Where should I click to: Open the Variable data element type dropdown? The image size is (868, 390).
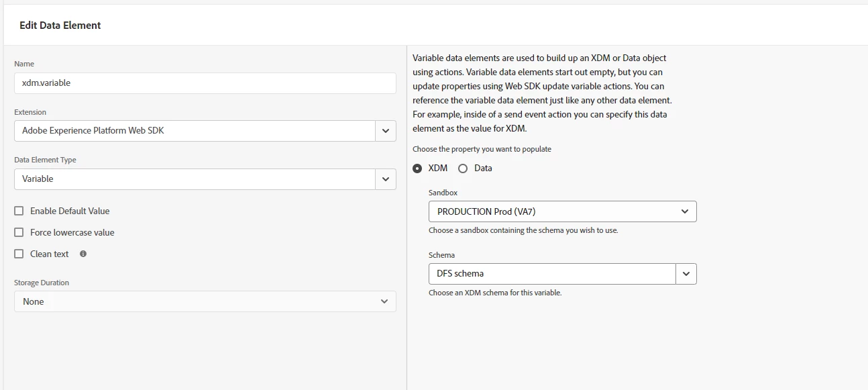[195, 179]
